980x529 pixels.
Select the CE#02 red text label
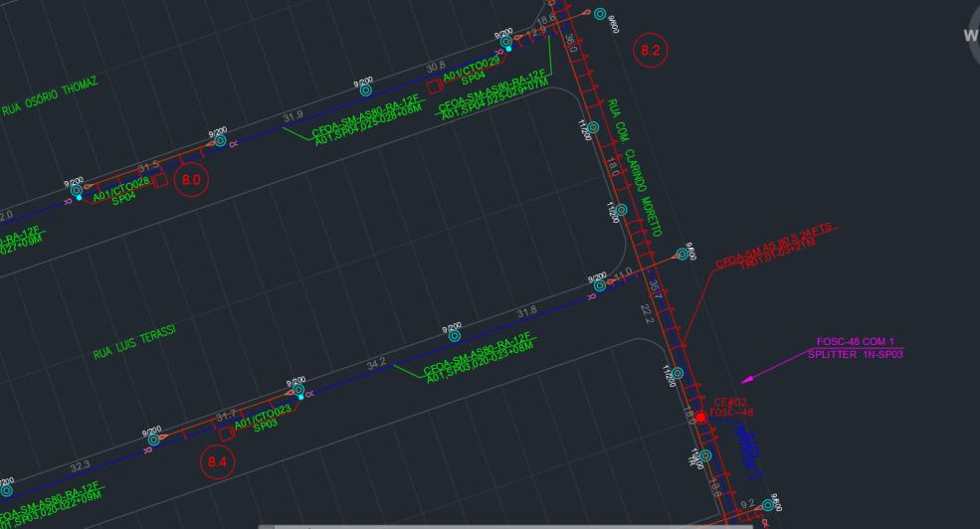click(730, 402)
